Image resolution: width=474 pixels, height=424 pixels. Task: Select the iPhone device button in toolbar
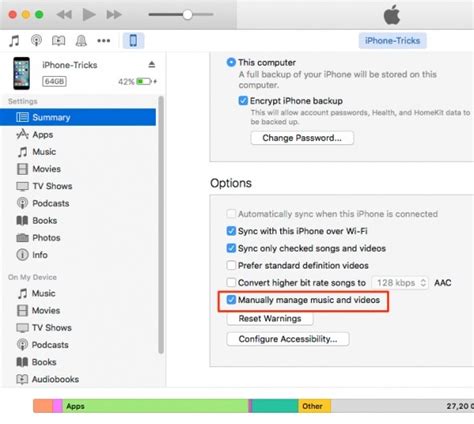133,41
